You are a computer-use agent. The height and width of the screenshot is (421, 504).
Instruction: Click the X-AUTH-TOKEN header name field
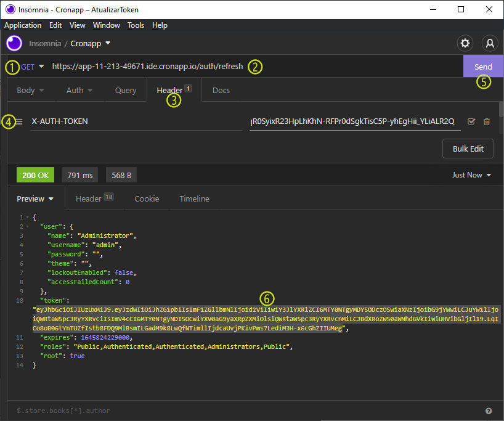click(136, 121)
